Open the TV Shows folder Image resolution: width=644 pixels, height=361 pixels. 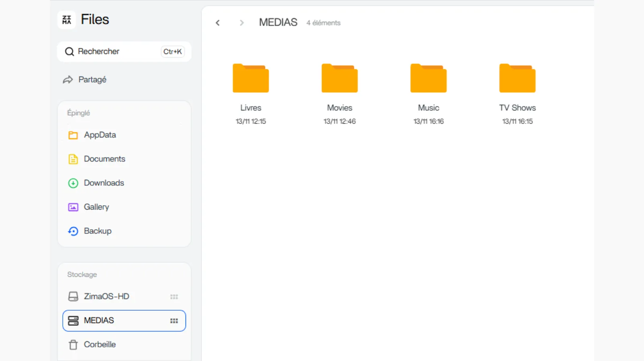(517, 79)
